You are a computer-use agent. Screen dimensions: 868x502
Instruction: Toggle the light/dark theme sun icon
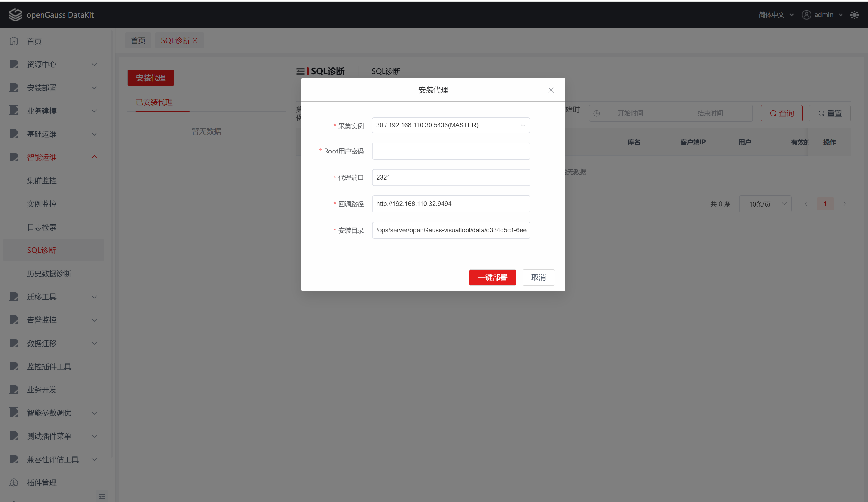(x=854, y=15)
